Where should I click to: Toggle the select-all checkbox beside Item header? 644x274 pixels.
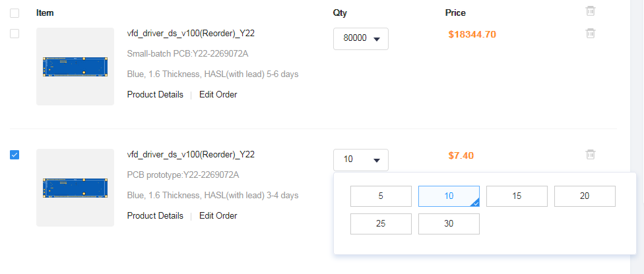[15, 13]
